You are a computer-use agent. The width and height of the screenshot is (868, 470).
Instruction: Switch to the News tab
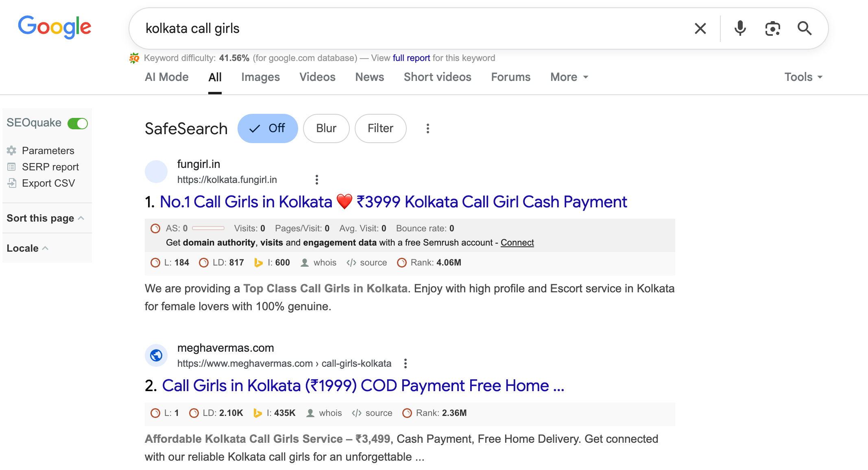coord(369,77)
